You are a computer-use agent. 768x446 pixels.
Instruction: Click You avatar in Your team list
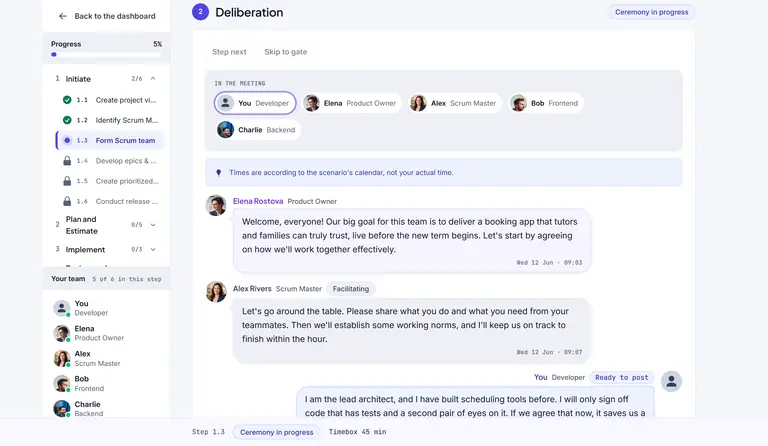coord(62,308)
